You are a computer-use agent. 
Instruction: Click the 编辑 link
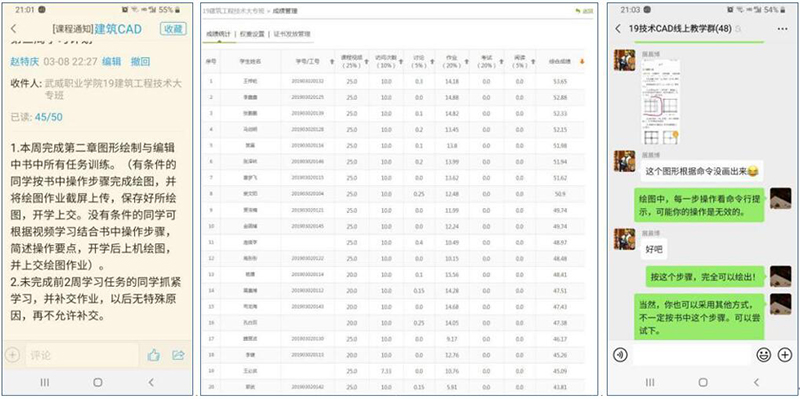[x=111, y=62]
